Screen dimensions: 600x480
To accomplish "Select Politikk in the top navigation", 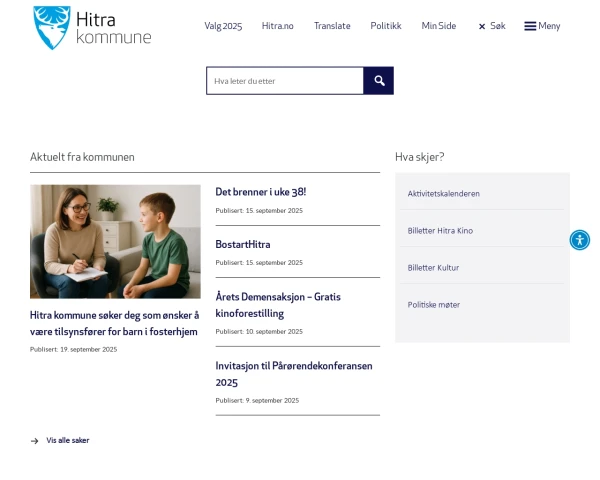I will click(386, 26).
